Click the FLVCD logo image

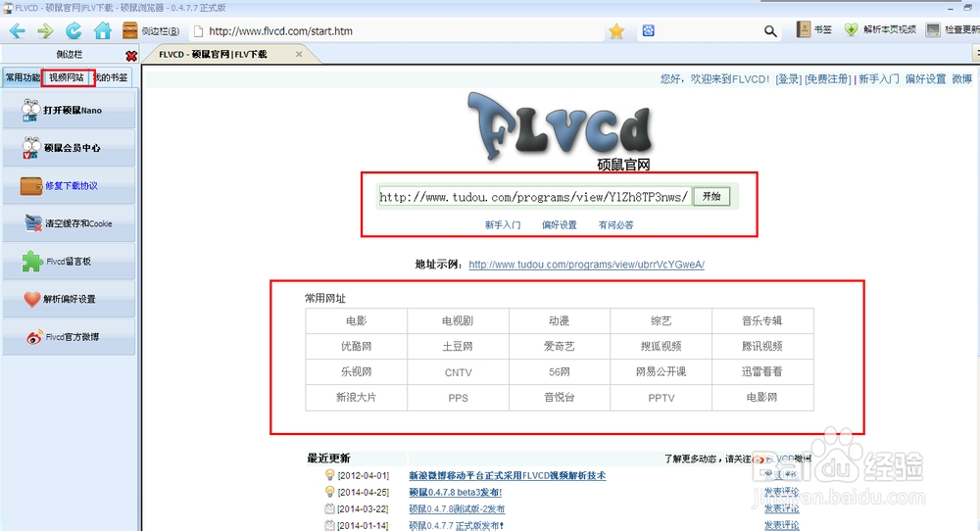tap(561, 130)
